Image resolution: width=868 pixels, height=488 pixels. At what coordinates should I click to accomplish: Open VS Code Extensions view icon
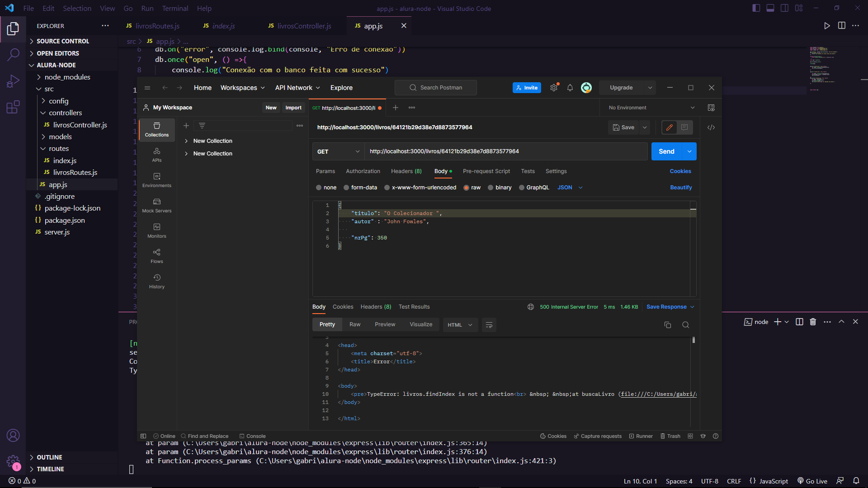(13, 107)
